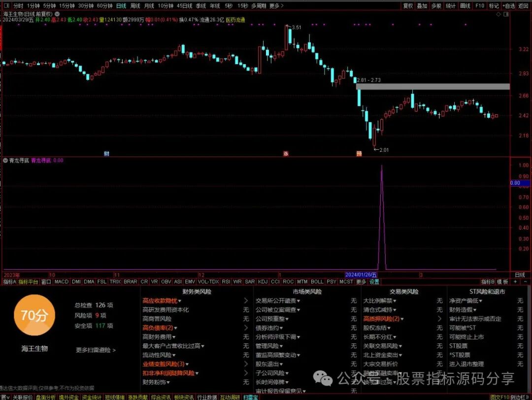Click the 画线 drawing button

465,6
